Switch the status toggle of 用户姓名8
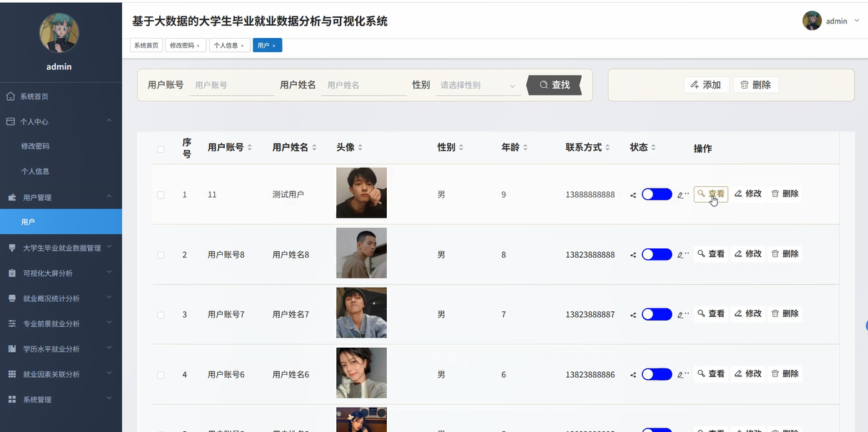 coord(657,254)
